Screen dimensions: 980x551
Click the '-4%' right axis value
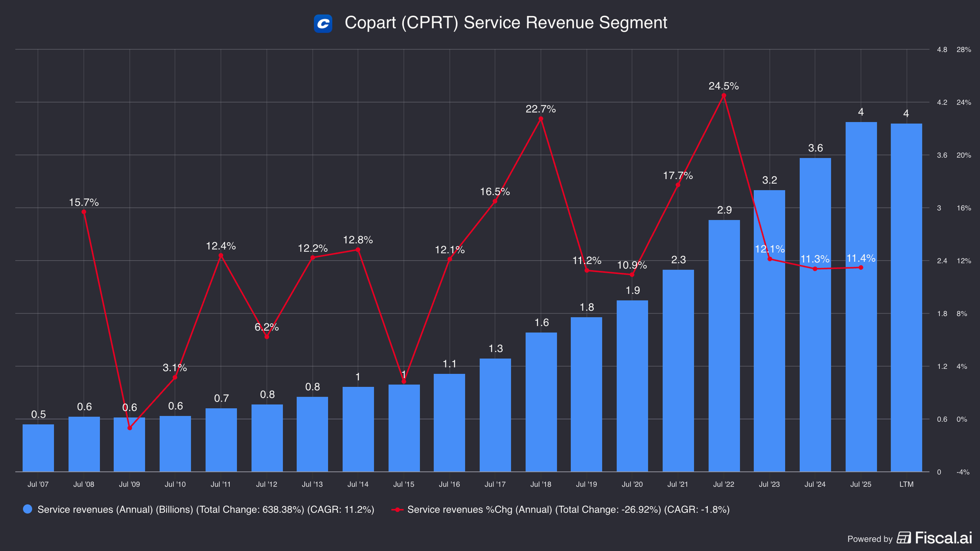pyautogui.click(x=963, y=472)
